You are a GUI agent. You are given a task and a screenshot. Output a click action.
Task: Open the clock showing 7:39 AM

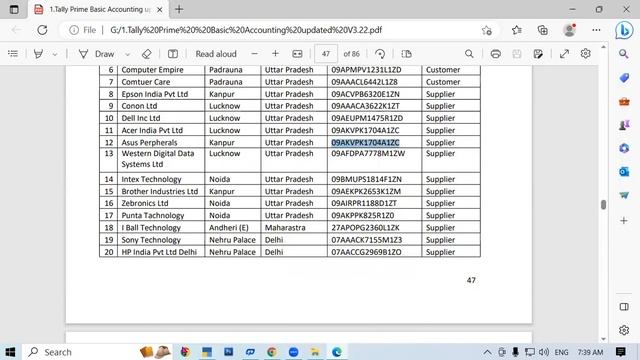coord(590,352)
